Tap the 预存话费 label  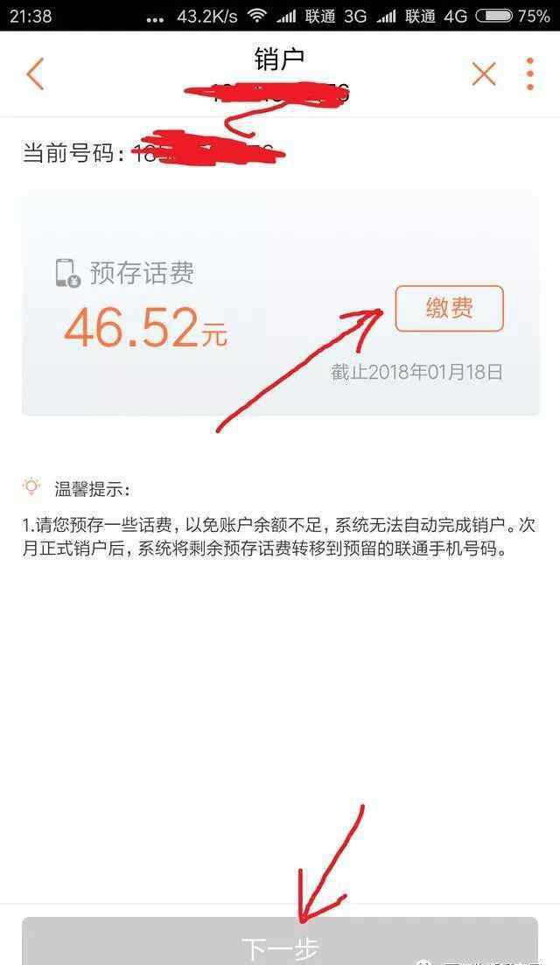point(142,273)
